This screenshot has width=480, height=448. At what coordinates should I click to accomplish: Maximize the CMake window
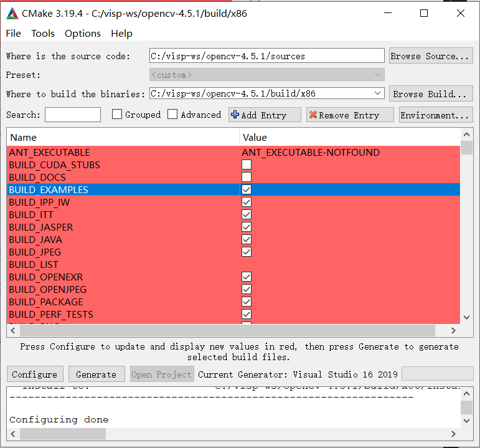click(424, 13)
